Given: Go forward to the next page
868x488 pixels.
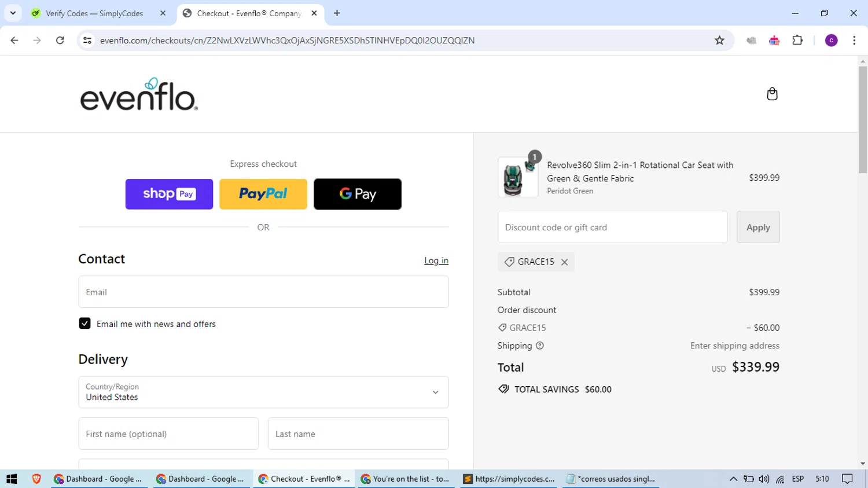Looking at the screenshot, I should pyautogui.click(x=37, y=41).
